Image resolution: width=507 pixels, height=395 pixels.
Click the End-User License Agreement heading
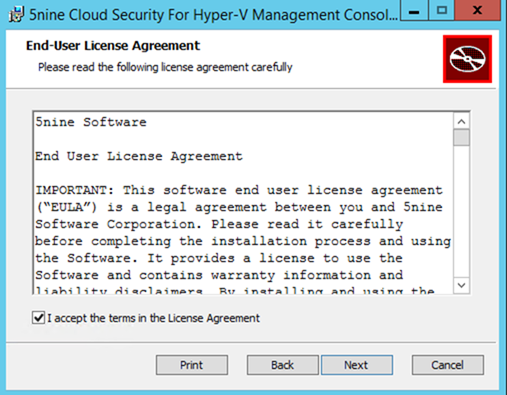point(113,46)
